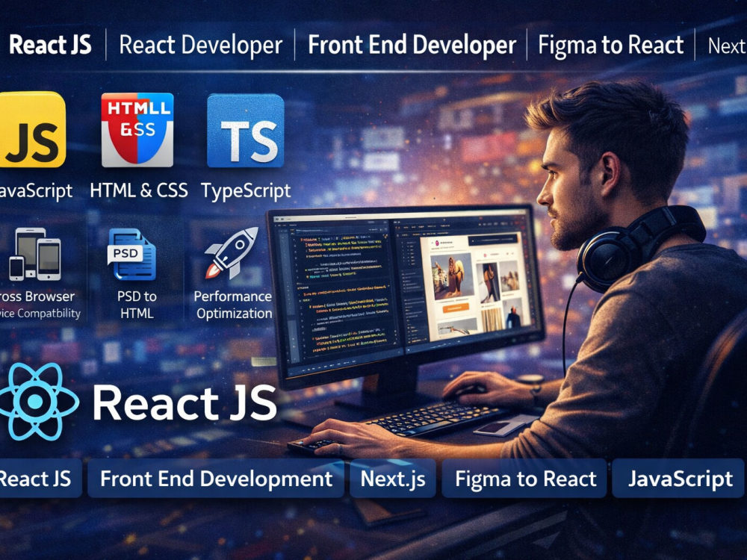Click the React atom logo
The width and height of the screenshot is (747, 560).
(x=38, y=402)
